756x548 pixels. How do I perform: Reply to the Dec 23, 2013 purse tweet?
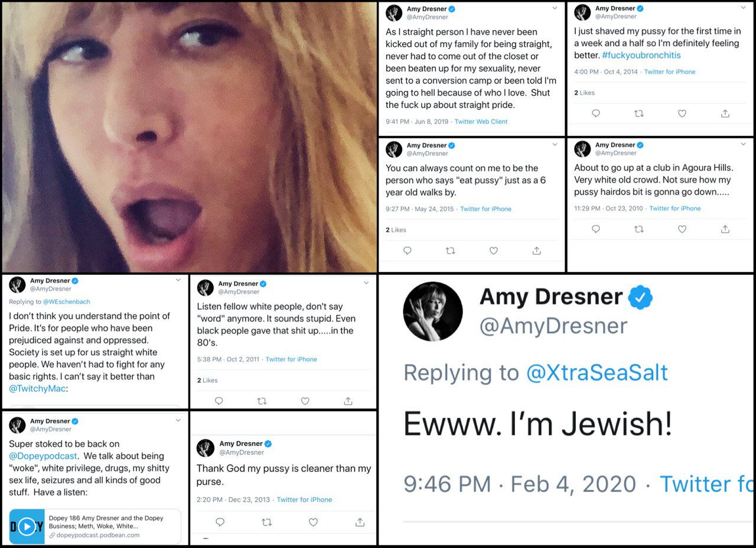[x=220, y=522]
